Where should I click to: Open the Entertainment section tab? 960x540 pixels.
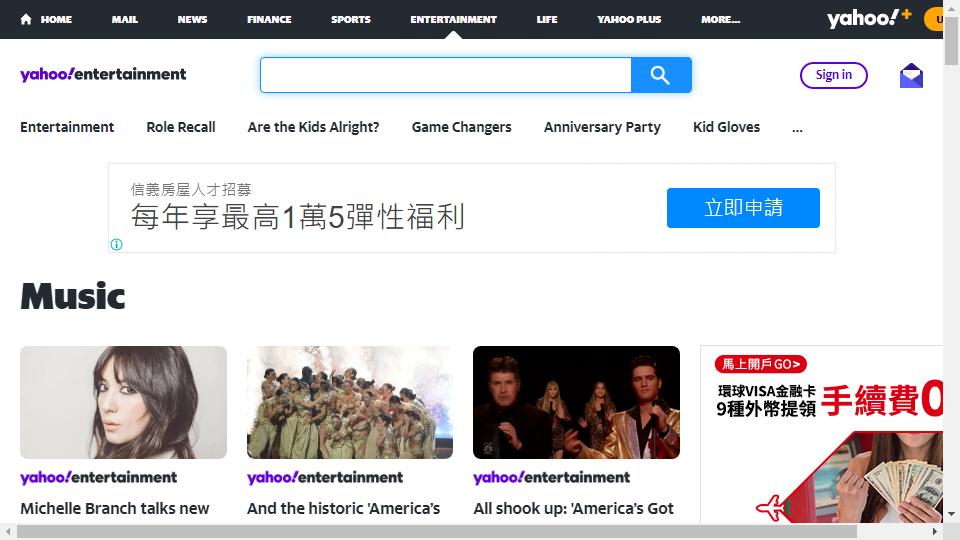pyautogui.click(x=67, y=127)
